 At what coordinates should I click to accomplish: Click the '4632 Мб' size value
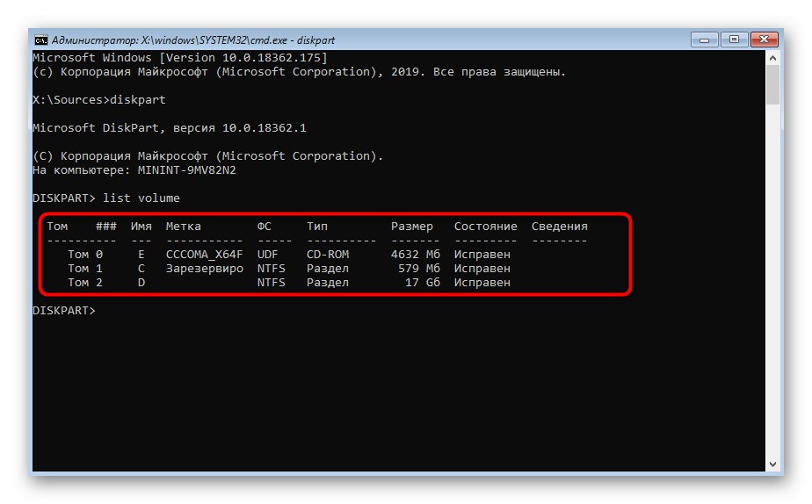click(416, 255)
